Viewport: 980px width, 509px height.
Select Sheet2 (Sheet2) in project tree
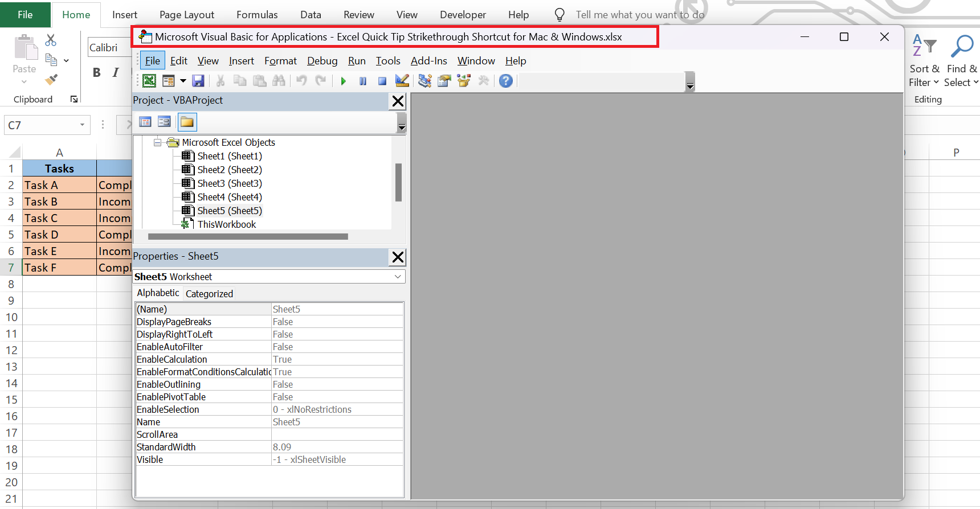click(x=230, y=170)
